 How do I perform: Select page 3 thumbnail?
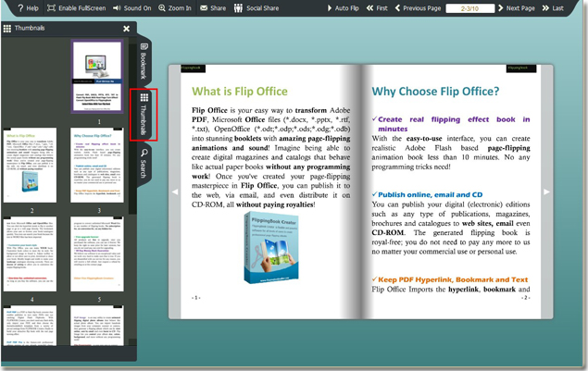click(97, 166)
